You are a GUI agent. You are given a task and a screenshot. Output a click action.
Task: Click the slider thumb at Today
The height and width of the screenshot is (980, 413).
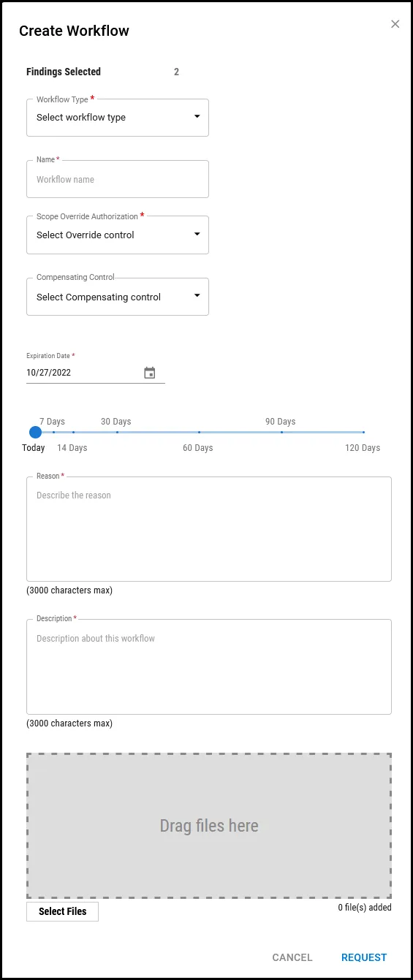[35, 432]
